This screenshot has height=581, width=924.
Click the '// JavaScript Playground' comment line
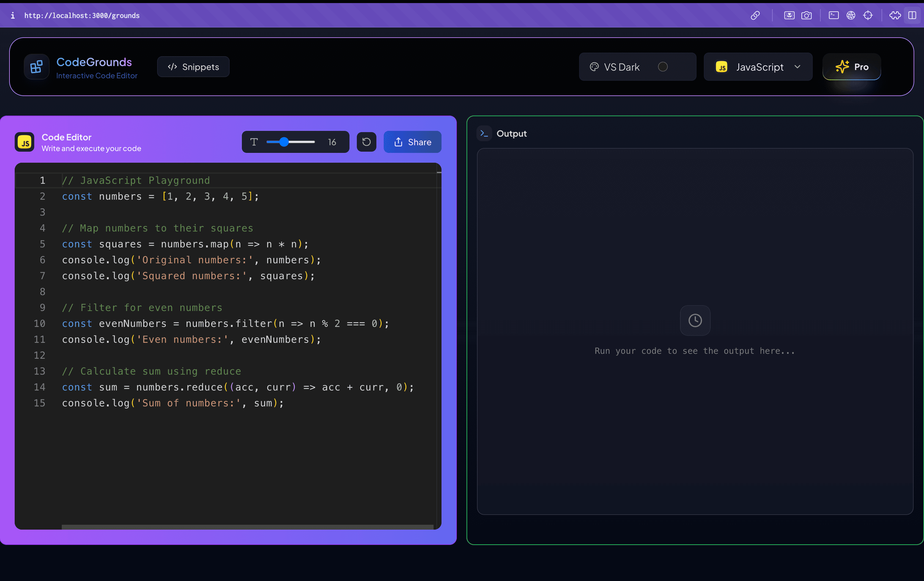(136, 180)
